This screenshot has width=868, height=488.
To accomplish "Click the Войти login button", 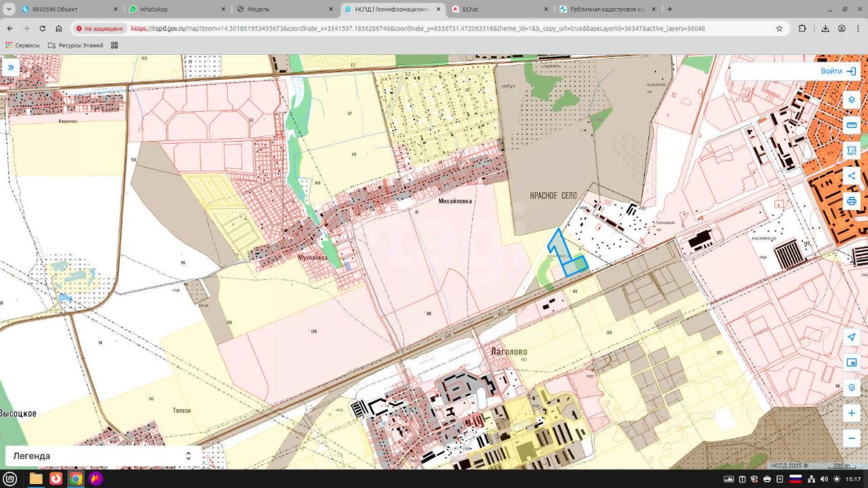I will click(x=838, y=71).
